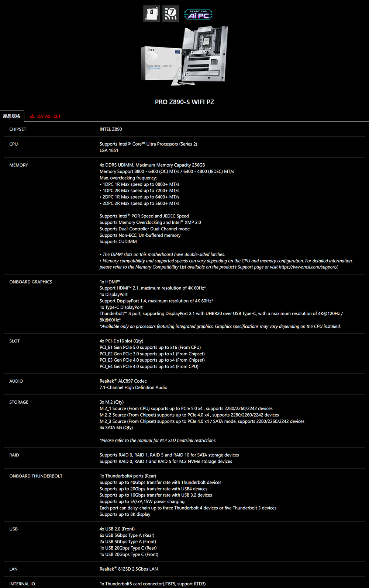The width and height of the screenshot is (369, 588).
Task: Click the MEMORY spec label
Action: (x=19, y=165)
